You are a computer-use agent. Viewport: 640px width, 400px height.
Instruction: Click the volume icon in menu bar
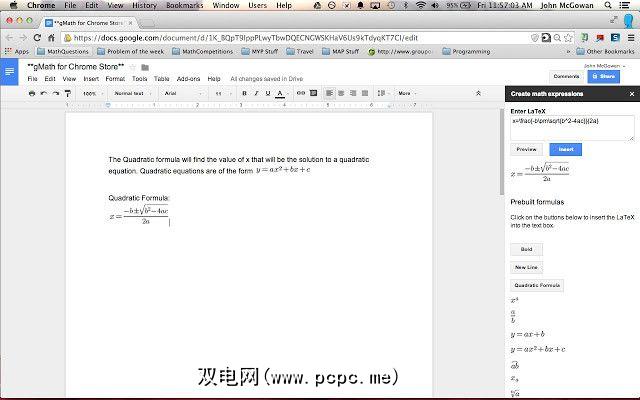click(435, 5)
